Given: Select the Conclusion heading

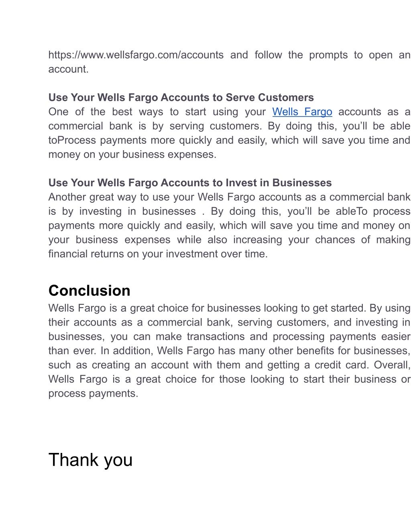Looking at the screenshot, I should pyautogui.click(x=90, y=290).
